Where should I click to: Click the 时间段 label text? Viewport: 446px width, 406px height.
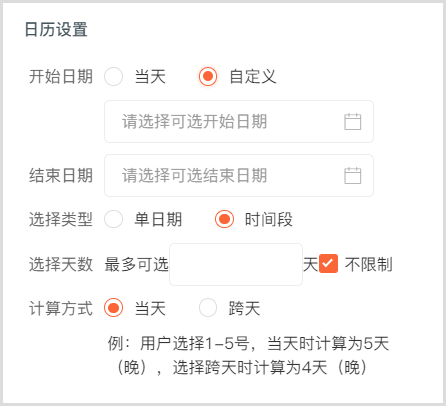pos(269,220)
